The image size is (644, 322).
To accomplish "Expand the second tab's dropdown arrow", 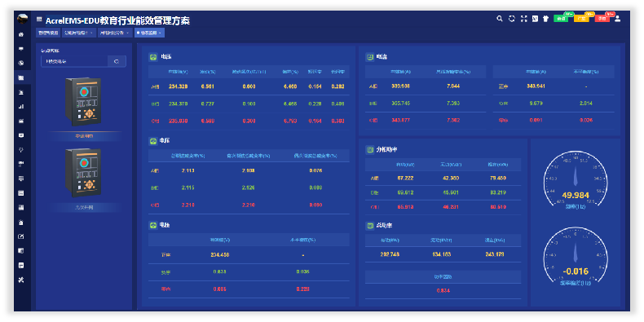I will (91, 33).
